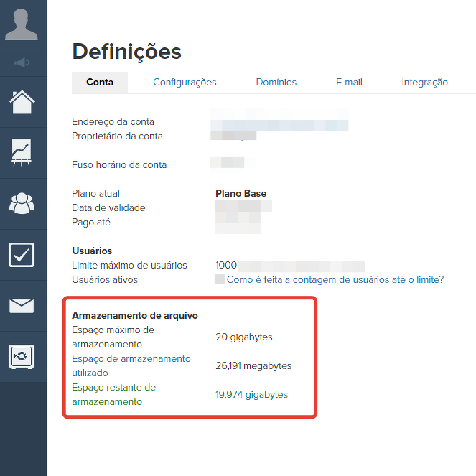This screenshot has height=476, width=476.
Task: Click the 19,974 gigabytes remaining value
Action: click(251, 394)
